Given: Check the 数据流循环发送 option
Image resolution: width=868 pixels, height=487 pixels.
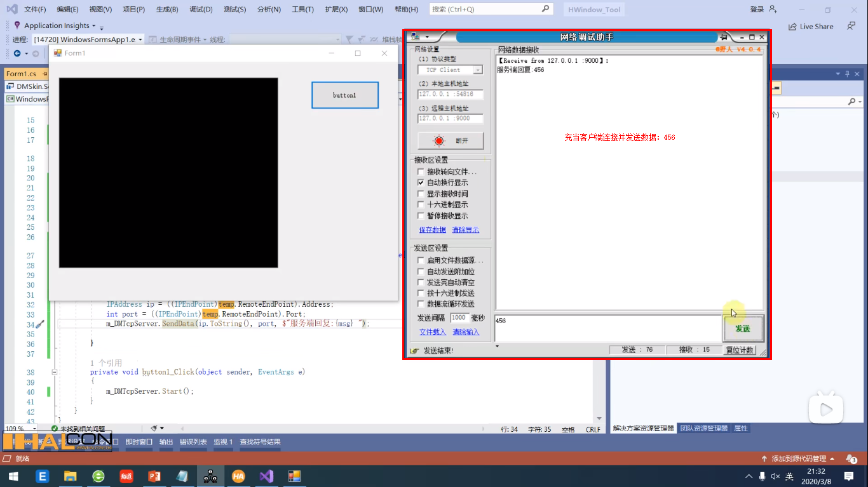Looking at the screenshot, I should coord(421,304).
